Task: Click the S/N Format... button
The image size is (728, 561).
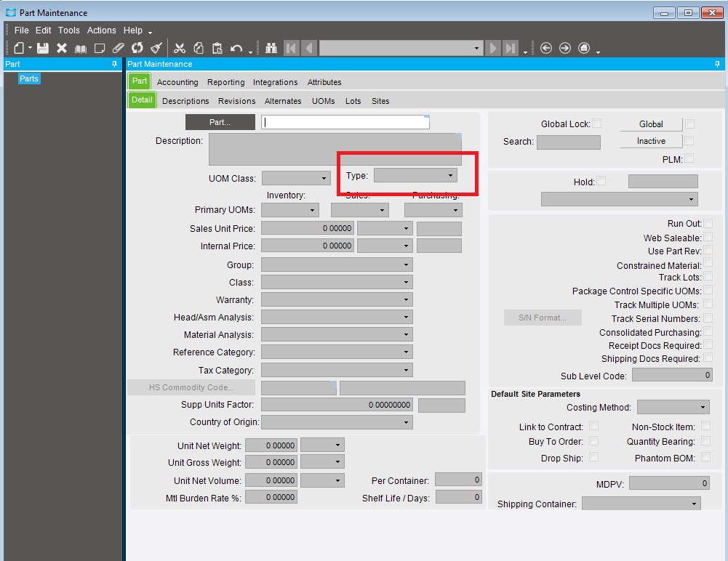Action: coord(543,318)
